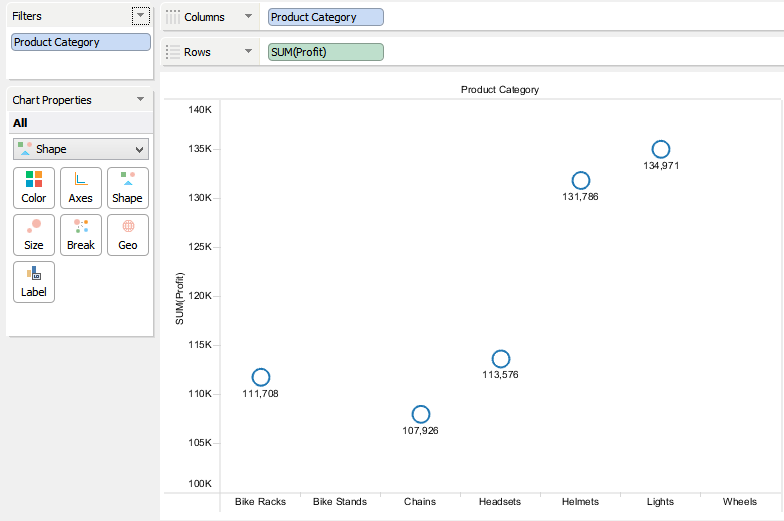Open the Color chart property
This screenshot has width=784, height=521.
coord(34,187)
